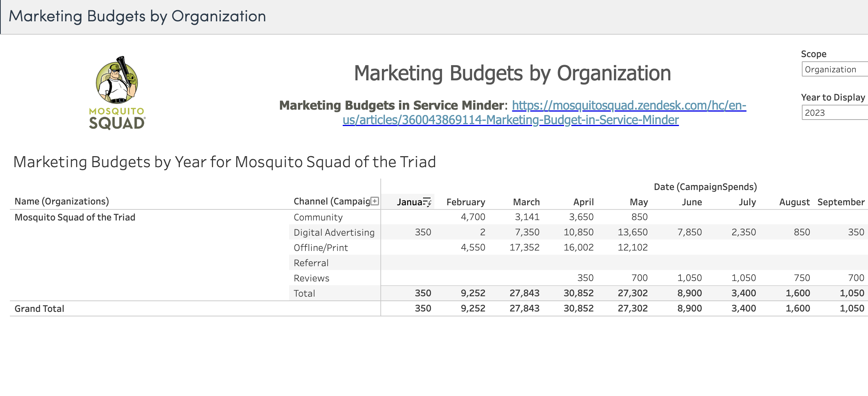This screenshot has width=868, height=396.
Task: Click the Grand Total row label
Action: (39, 308)
